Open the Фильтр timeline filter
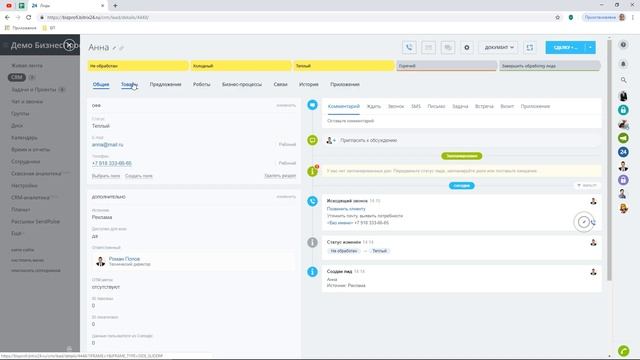This screenshot has height=360, width=640. click(587, 185)
